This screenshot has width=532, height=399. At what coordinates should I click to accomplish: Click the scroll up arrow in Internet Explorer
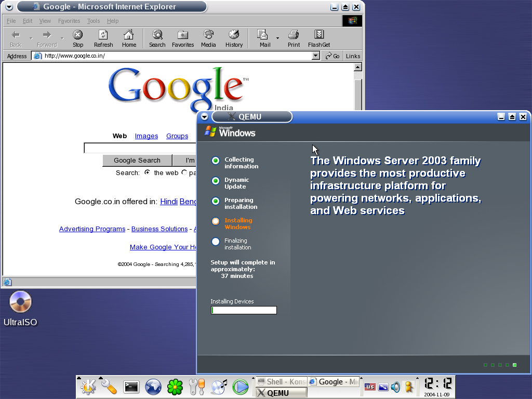point(357,67)
